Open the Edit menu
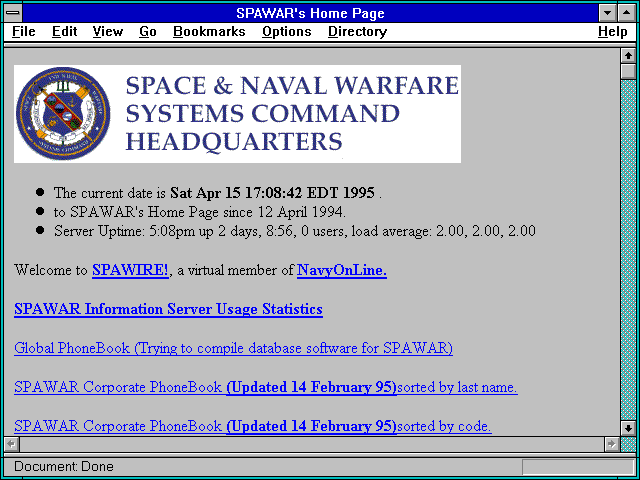Viewport: 640px width, 480px height. (x=64, y=31)
